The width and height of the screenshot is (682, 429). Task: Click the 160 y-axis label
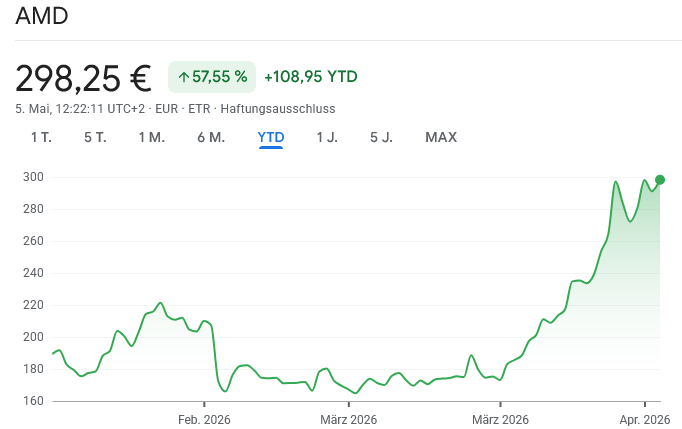point(33,401)
